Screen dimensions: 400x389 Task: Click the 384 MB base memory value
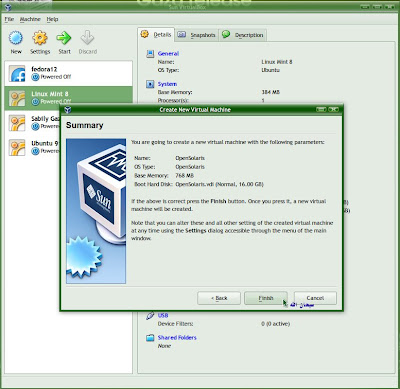coord(271,92)
